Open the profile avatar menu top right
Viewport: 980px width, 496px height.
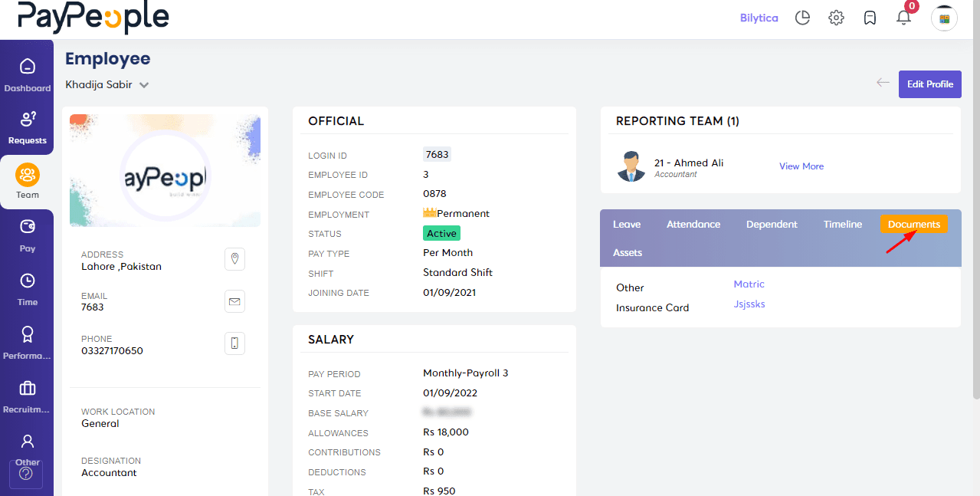click(943, 18)
